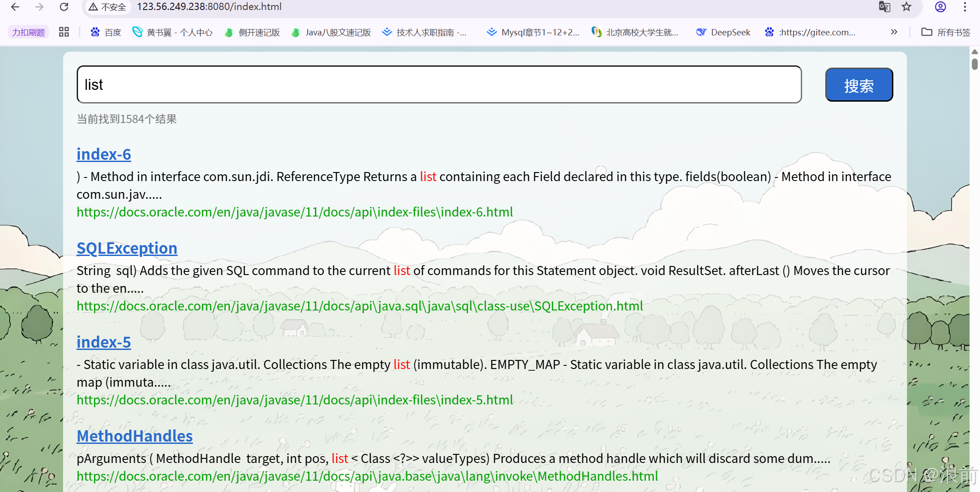Click the page's vertical scrollbar thumb

(975, 64)
